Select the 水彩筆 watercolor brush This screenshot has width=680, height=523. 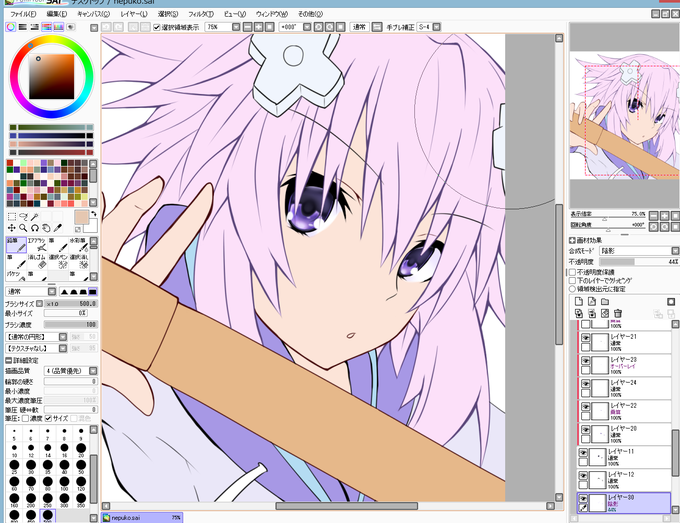[x=79, y=245]
